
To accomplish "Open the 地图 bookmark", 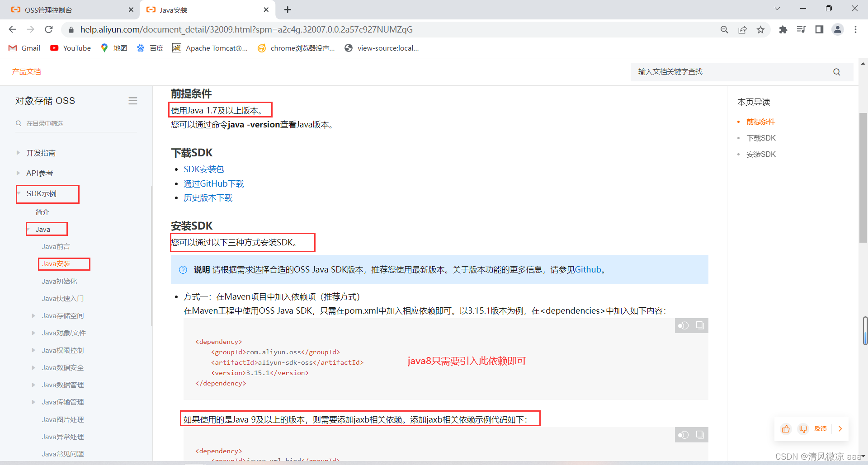I will point(114,48).
